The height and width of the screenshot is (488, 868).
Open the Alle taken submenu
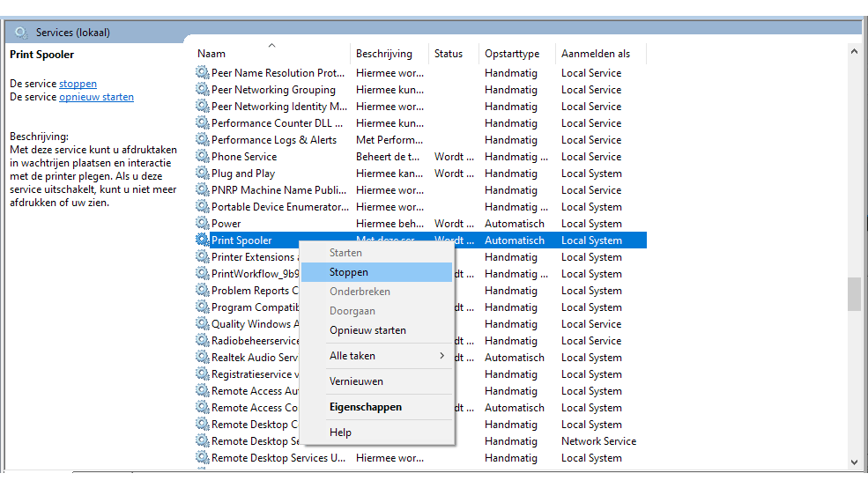coord(376,356)
